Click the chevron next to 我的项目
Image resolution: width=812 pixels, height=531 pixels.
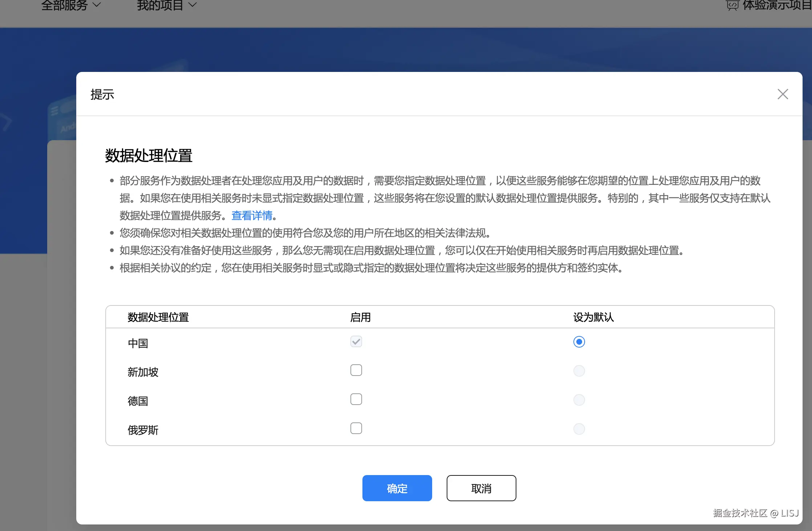[192, 5]
